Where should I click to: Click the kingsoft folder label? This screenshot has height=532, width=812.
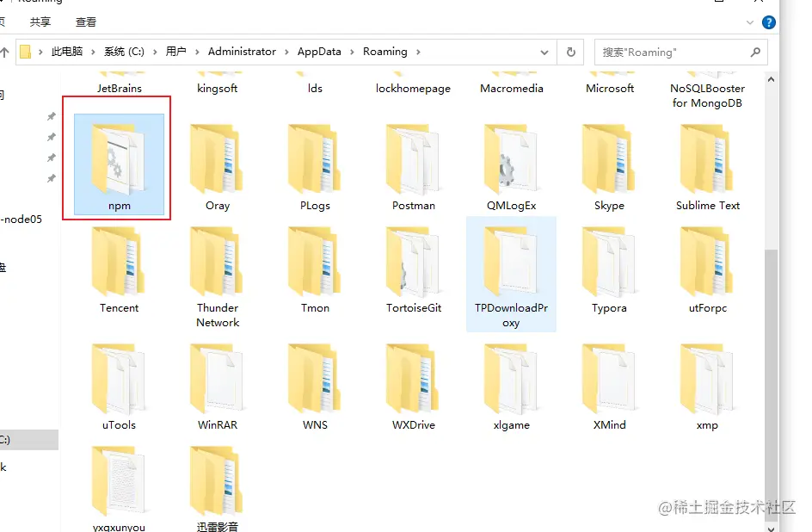tap(217, 89)
